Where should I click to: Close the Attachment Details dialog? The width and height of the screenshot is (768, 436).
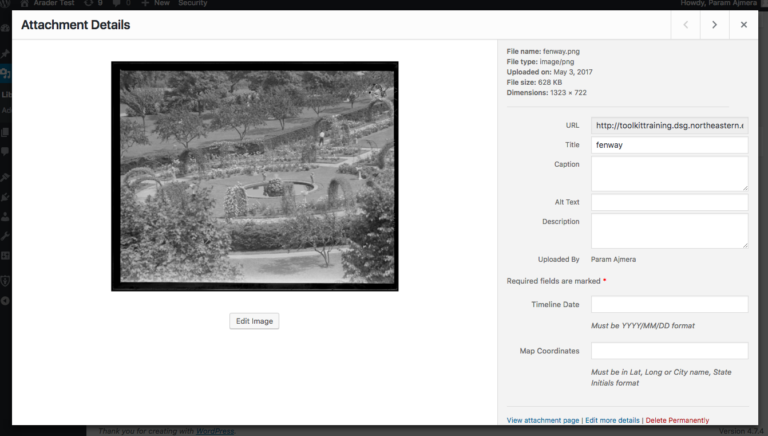(743, 25)
